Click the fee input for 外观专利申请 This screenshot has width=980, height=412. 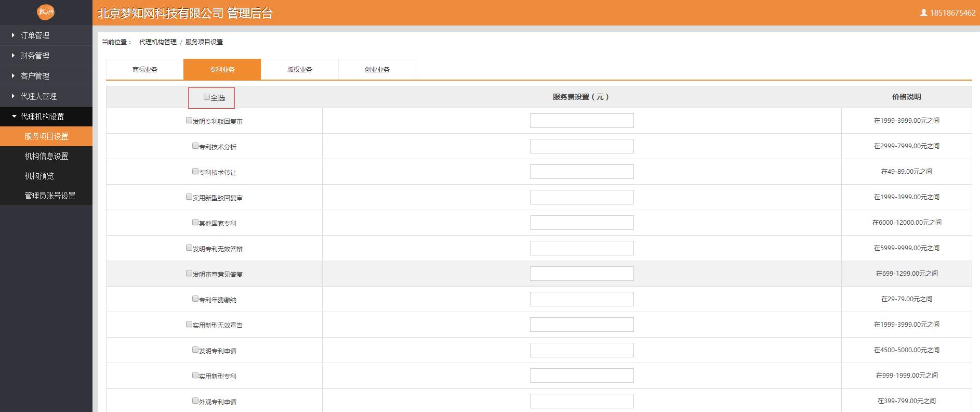point(582,401)
